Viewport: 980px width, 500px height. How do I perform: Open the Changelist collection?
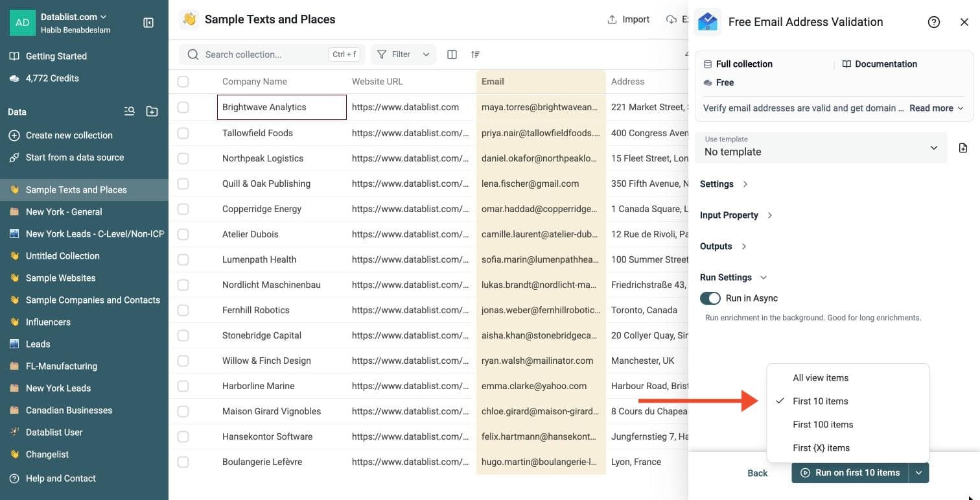(x=84, y=455)
